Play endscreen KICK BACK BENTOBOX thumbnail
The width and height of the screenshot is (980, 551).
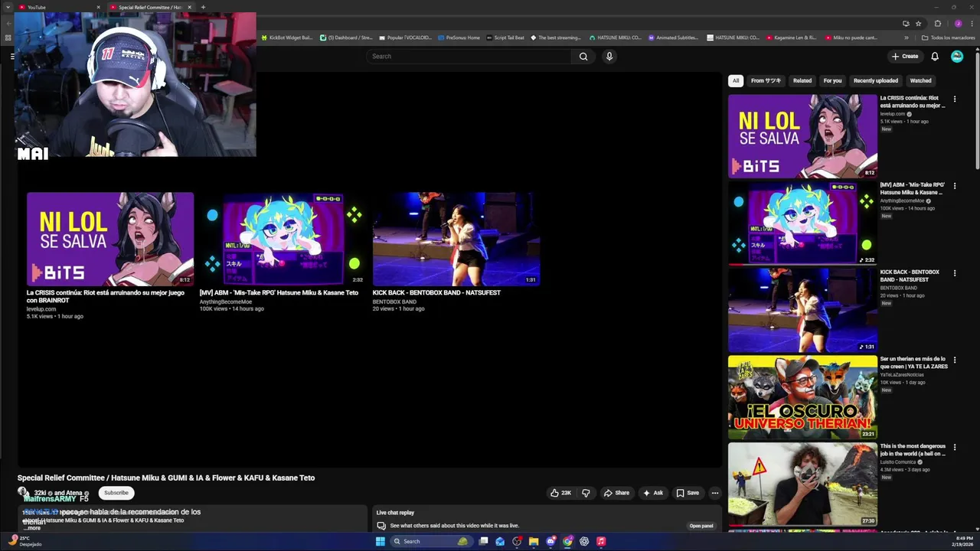pyautogui.click(x=456, y=239)
